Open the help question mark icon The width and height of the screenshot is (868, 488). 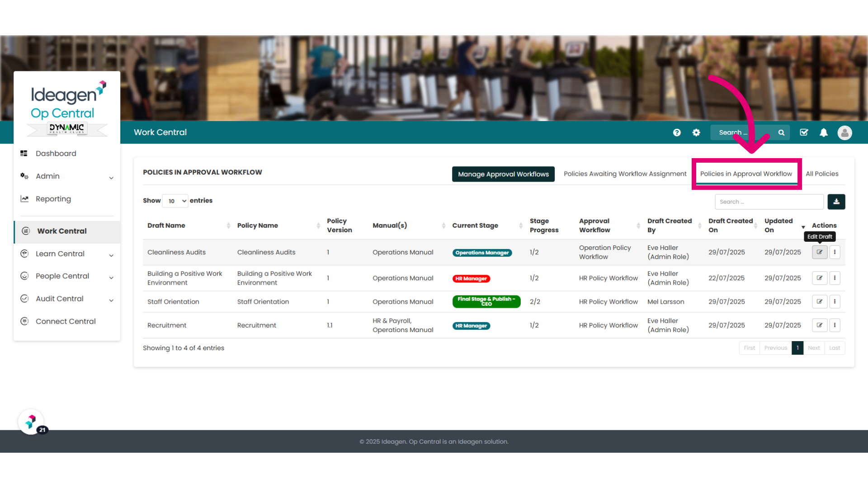tap(677, 132)
